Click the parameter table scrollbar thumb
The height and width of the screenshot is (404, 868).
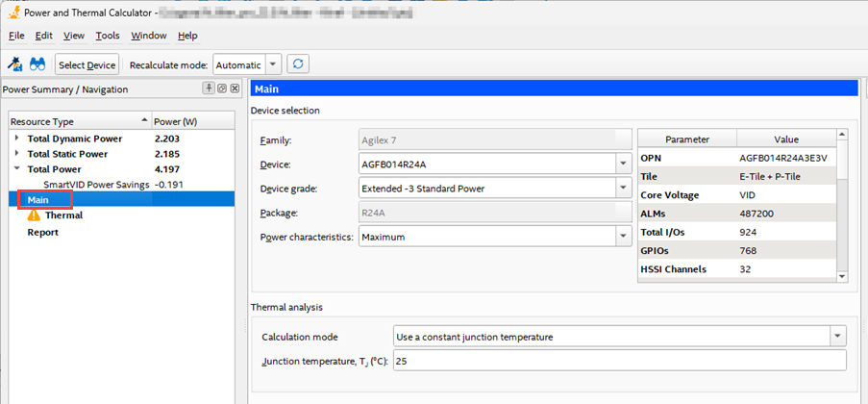point(842,162)
